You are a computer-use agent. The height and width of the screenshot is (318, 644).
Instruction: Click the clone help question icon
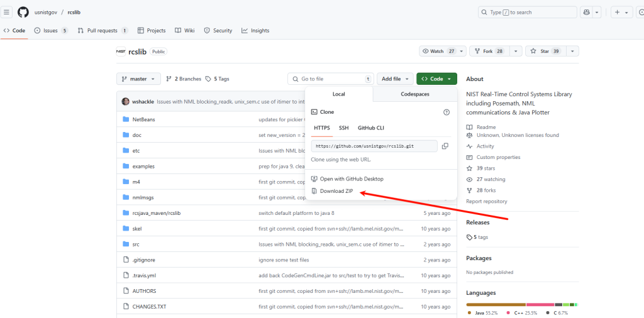click(447, 112)
